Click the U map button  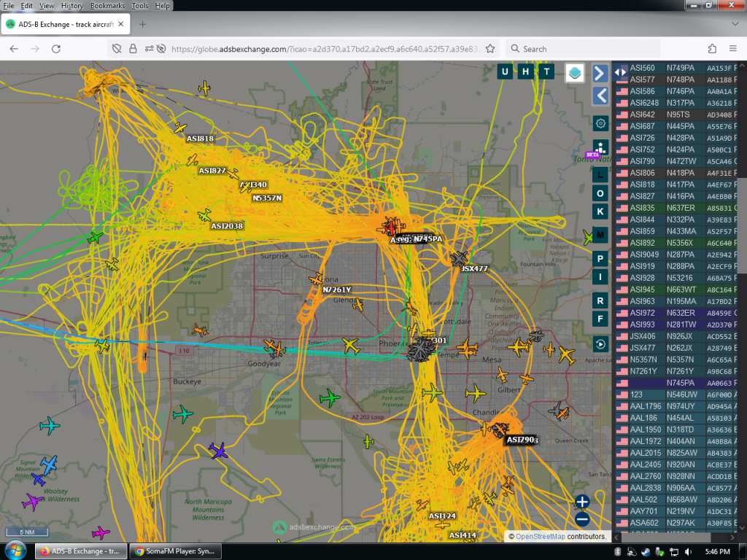tap(505, 71)
